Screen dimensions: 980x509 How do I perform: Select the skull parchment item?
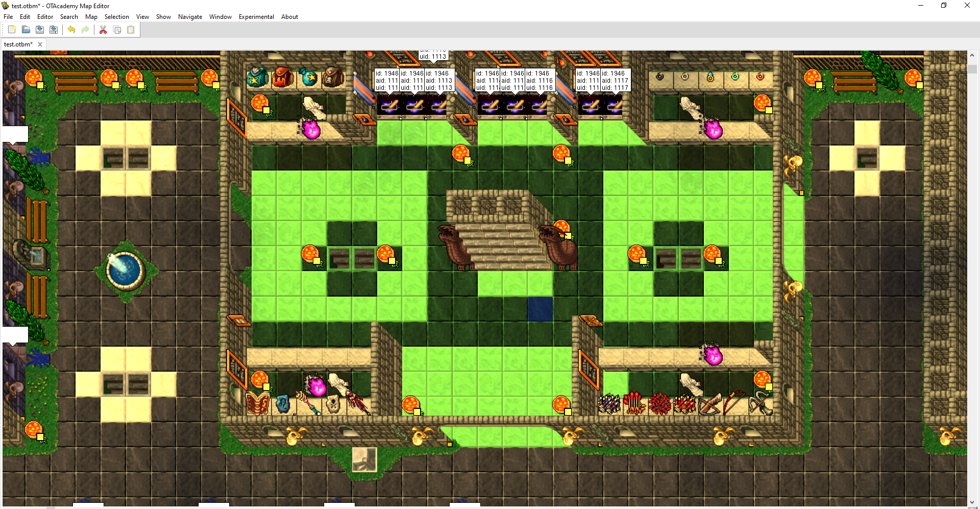pos(333,404)
